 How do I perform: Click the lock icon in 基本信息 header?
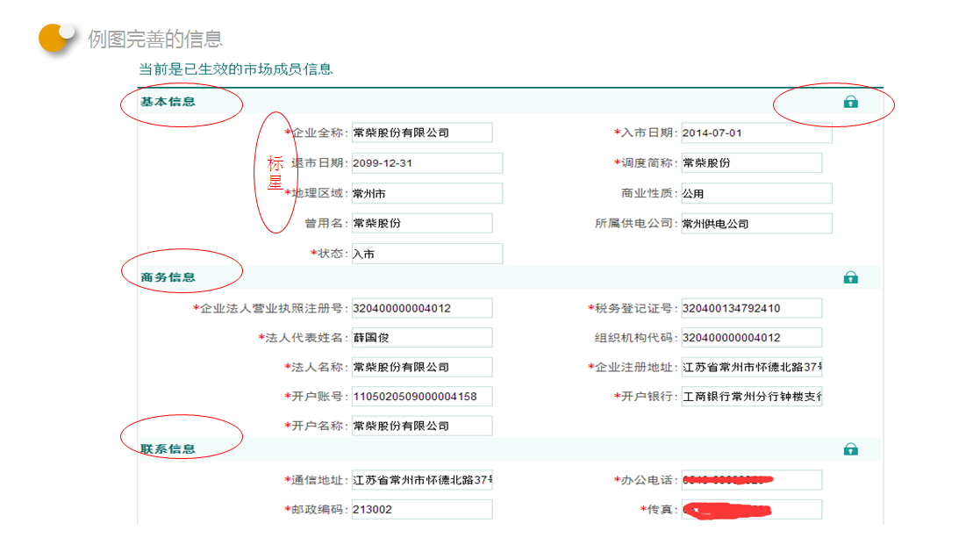(850, 103)
